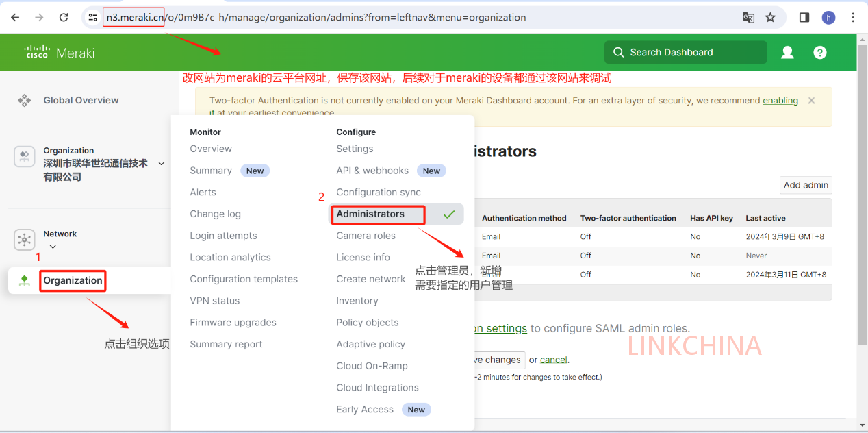868x433 pixels.
Task: Open the user account icon in header
Action: click(788, 52)
